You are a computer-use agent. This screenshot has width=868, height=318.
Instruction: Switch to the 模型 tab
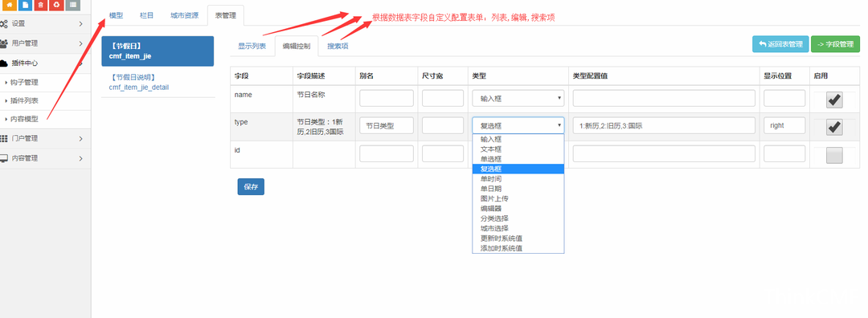(117, 15)
